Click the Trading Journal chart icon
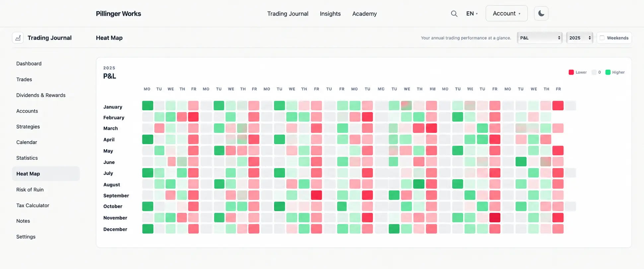 tap(18, 38)
